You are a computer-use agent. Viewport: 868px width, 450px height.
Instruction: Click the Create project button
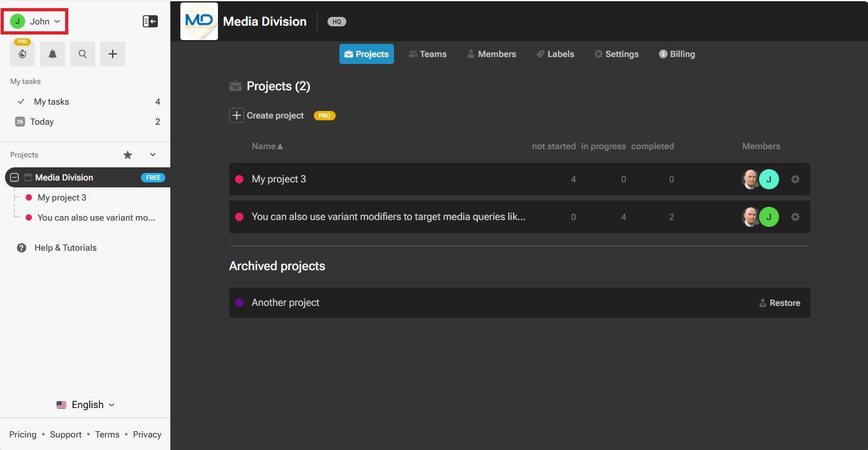pos(267,115)
